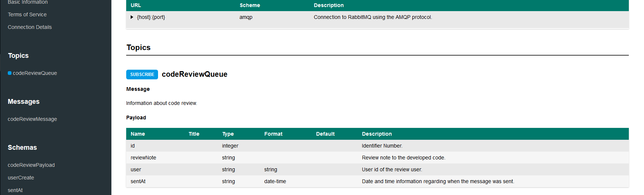Viewport: 644px width, 195px height.
Task: Go to Terms of Service section
Action: (27, 14)
